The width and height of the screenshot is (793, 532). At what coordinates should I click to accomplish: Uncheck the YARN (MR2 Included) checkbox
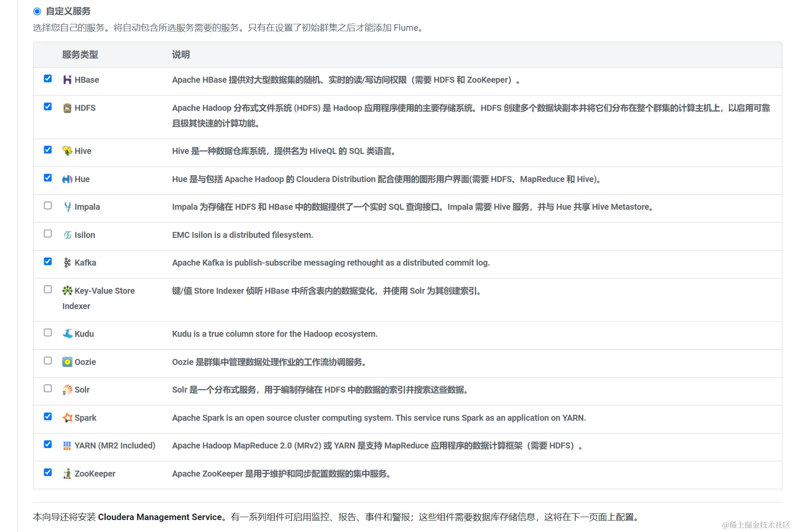(x=48, y=444)
